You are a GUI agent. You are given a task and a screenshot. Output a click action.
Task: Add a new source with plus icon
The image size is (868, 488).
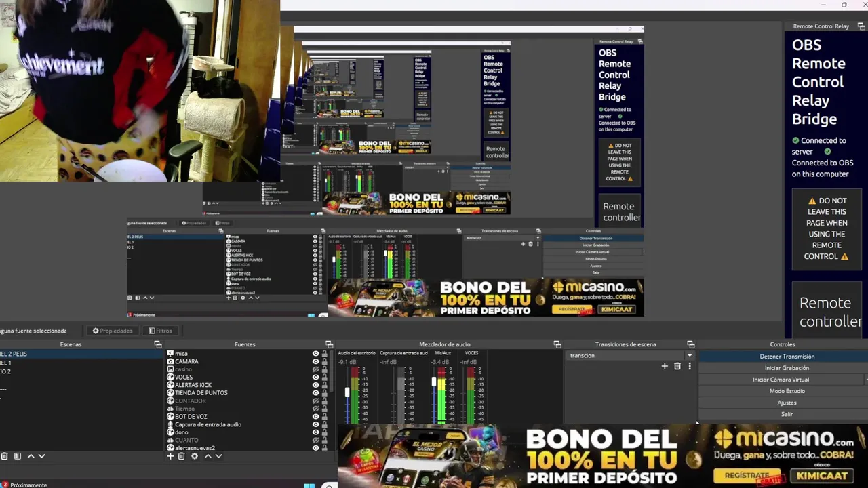[171, 456]
